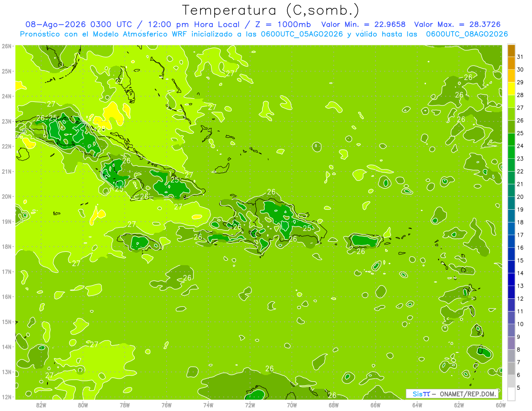Click the green legend swatch between 23 and 24

point(511,153)
